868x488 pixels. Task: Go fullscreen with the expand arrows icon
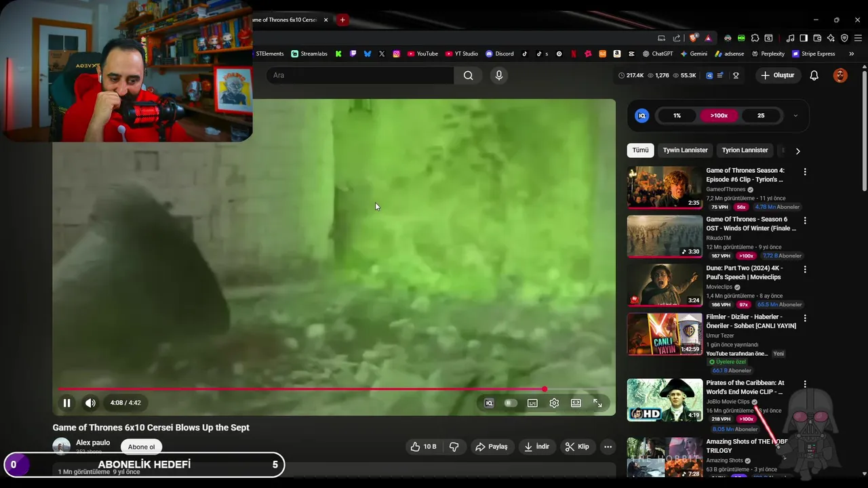point(597,403)
